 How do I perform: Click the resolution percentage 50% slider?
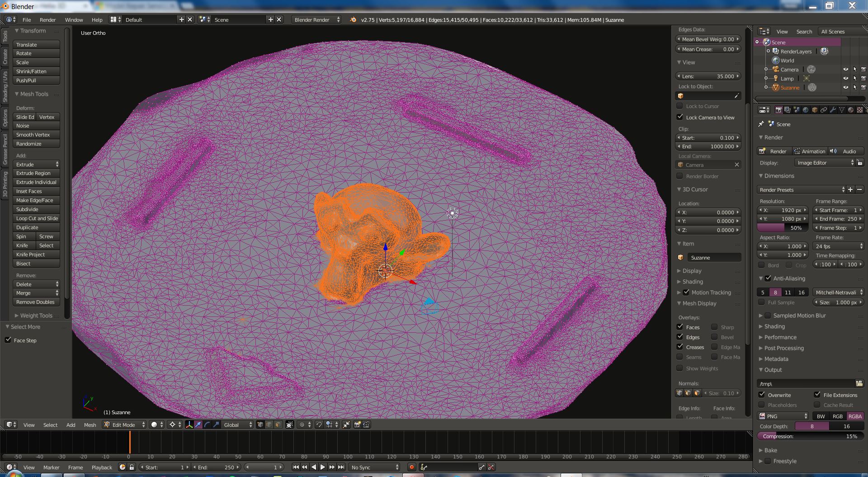(783, 228)
